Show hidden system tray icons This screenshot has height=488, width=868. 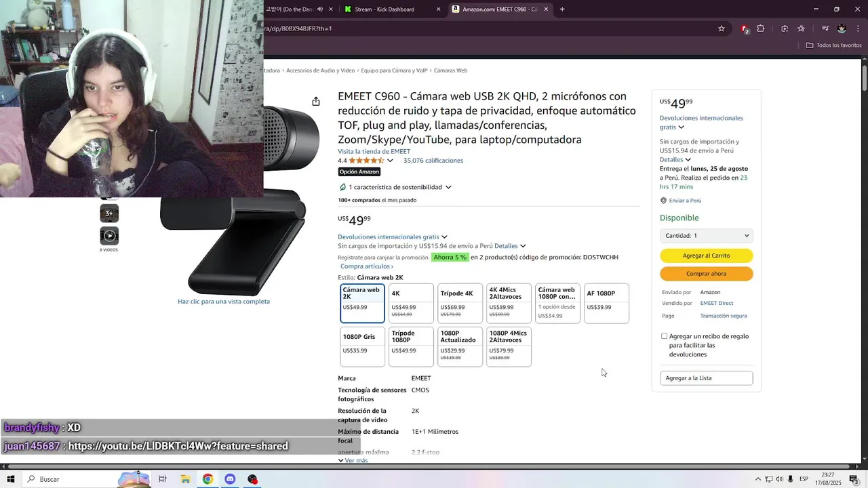coord(758,479)
